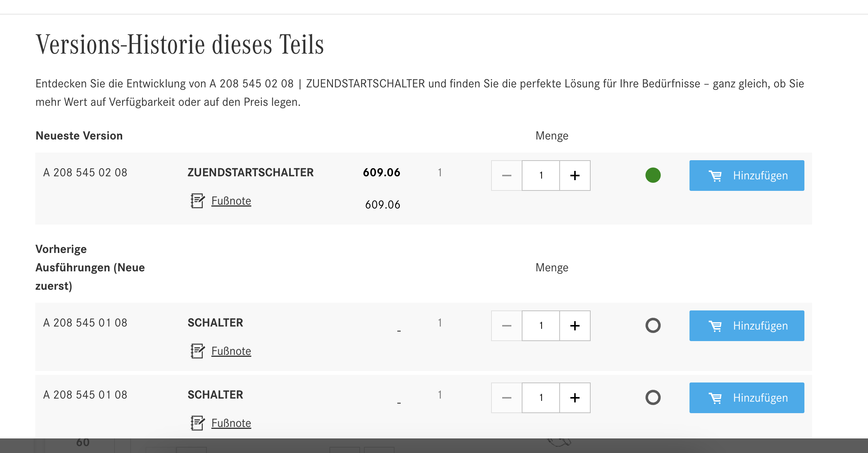868x453 pixels.
Task: Open Fußnote link of last SCHALTER row
Action: (231, 423)
